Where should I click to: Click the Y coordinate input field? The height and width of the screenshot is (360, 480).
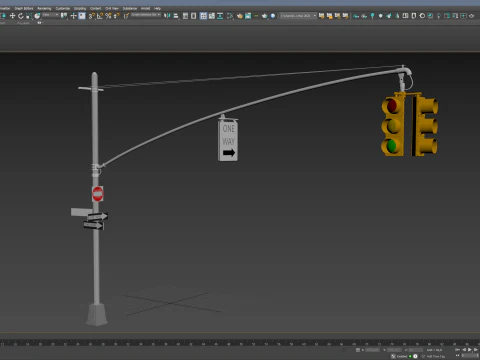point(394,350)
